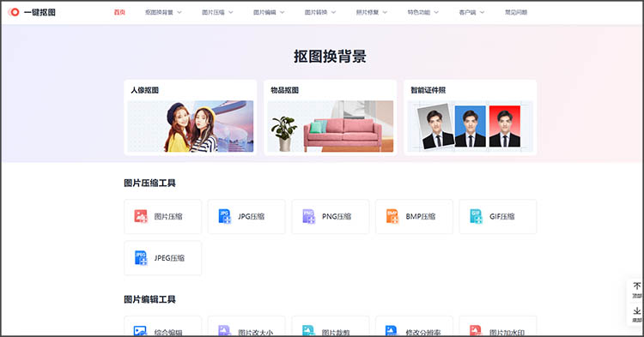Open the 图片改大小 tool icon
The image size is (644, 337).
(x=224, y=330)
